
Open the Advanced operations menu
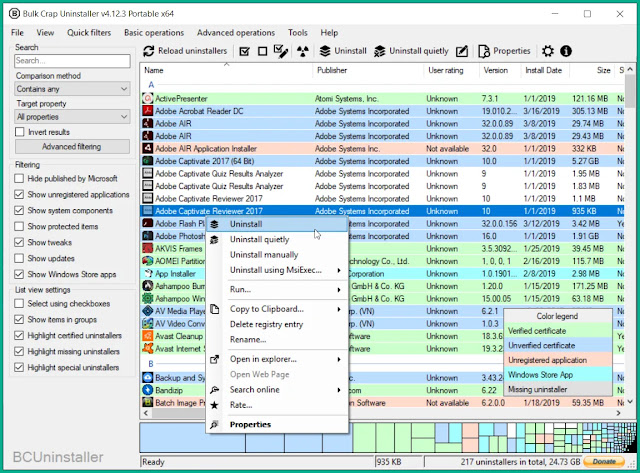tap(236, 33)
